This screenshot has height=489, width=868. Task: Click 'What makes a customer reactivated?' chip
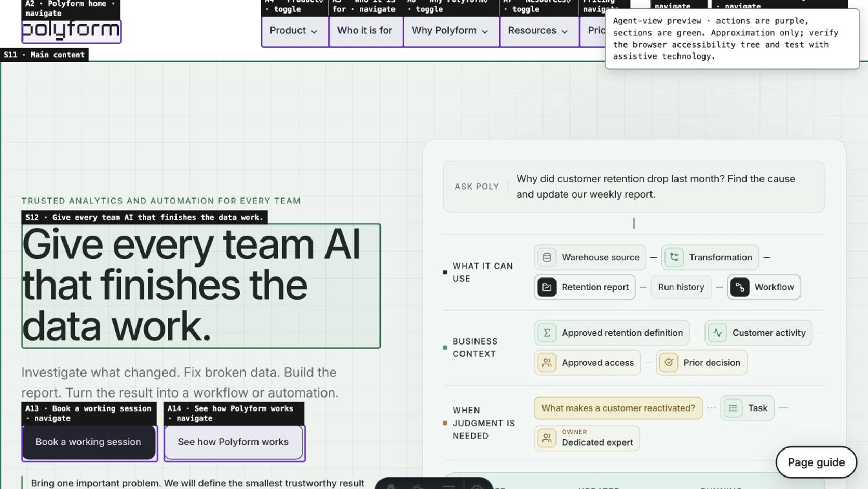[618, 408]
